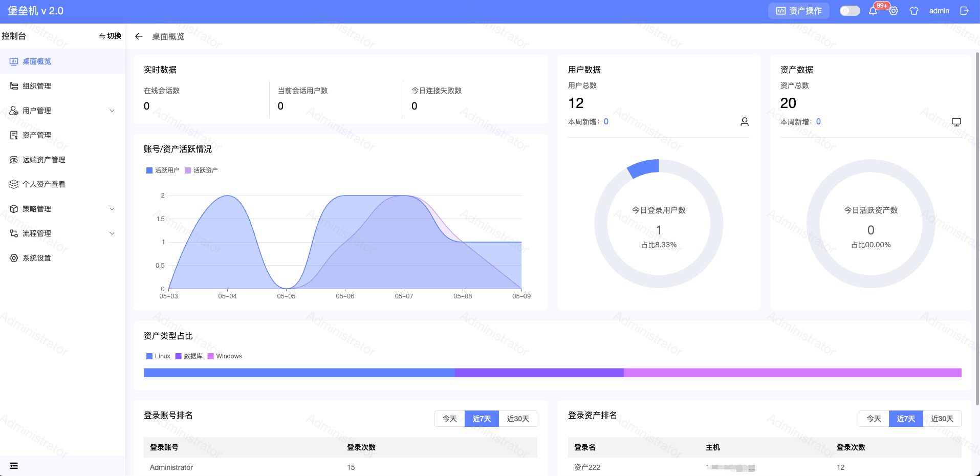980x476 pixels.
Task: Open the 组织管理 menu item
Action: tap(62, 86)
